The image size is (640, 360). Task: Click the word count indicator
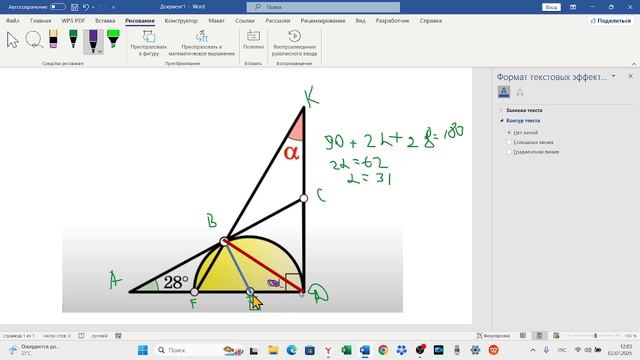(57, 336)
